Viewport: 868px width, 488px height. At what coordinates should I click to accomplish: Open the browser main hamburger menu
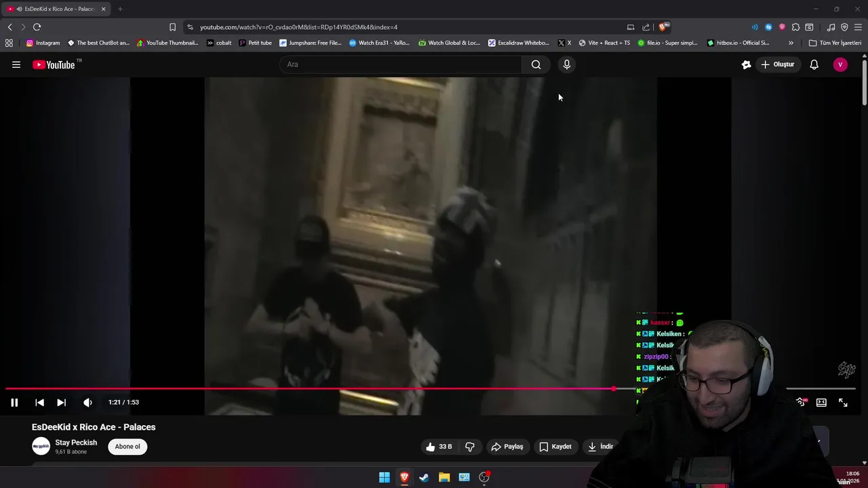click(858, 27)
